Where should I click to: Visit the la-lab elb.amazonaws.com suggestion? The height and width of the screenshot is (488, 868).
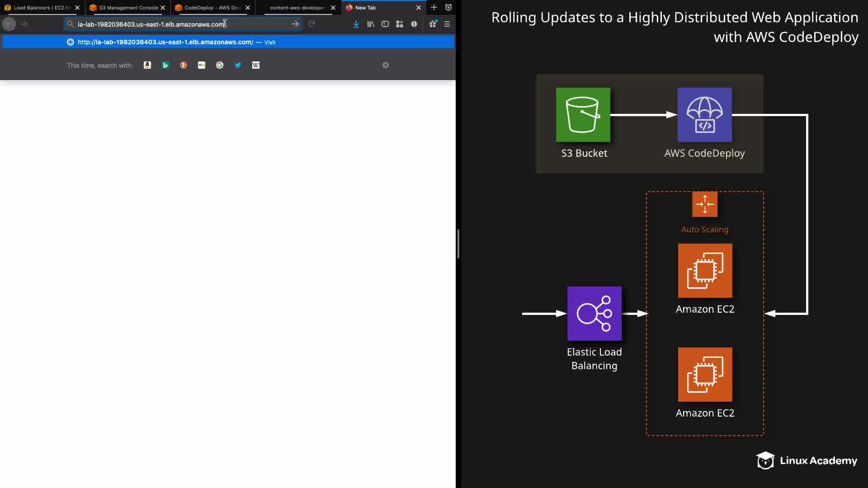coord(165,42)
